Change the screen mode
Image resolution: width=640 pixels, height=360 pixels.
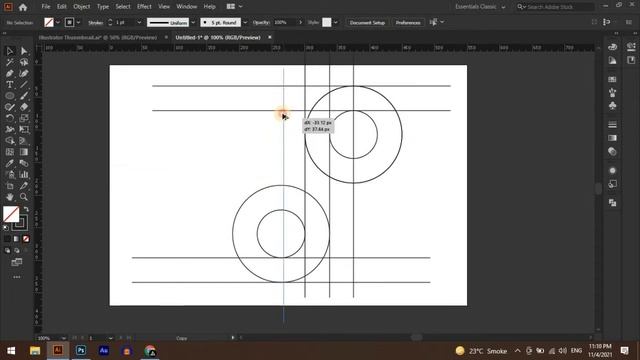pyautogui.click(x=17, y=262)
